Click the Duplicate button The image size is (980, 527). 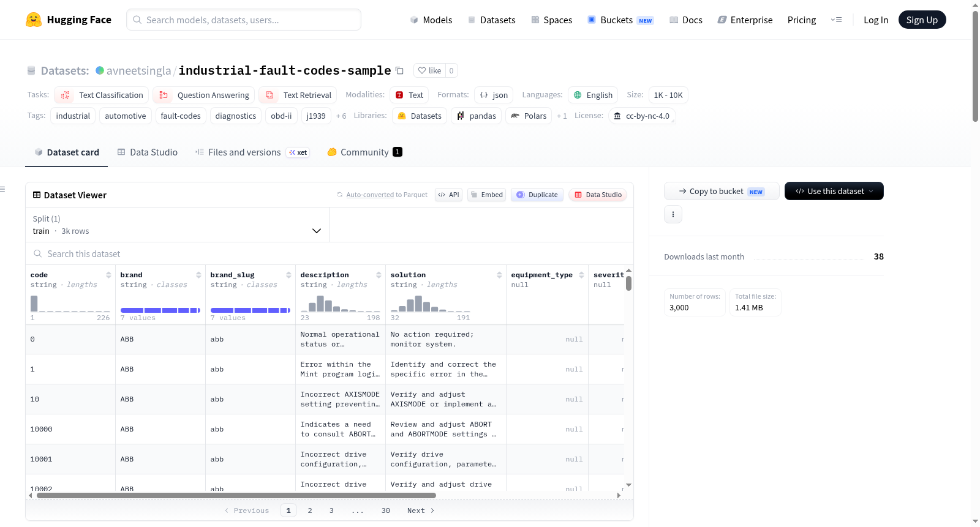[537, 195]
